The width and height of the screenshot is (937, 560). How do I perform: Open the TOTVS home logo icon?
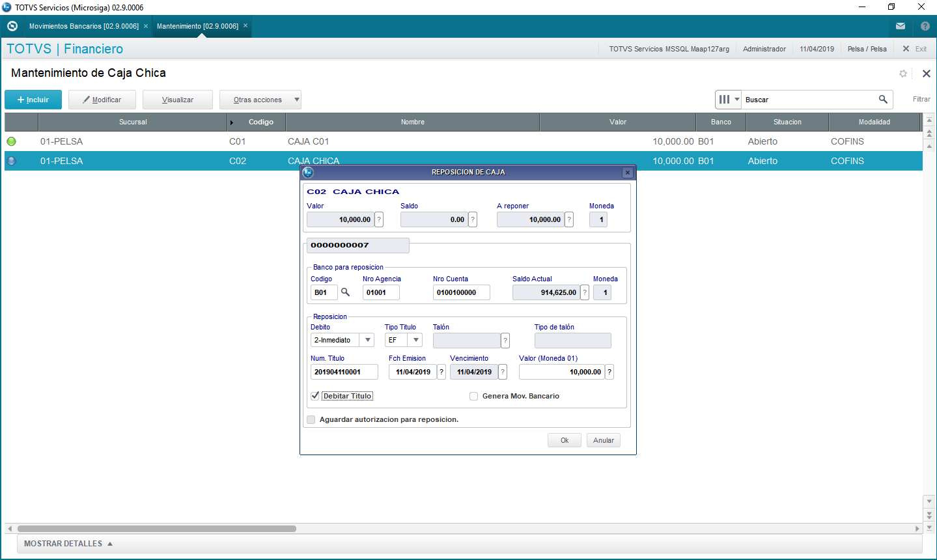(12, 26)
